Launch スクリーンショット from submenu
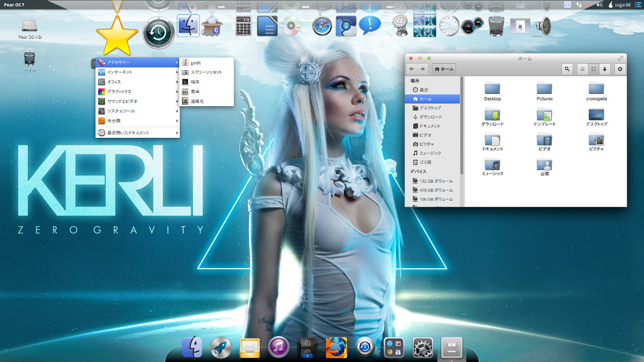The image size is (644, 362). click(207, 72)
